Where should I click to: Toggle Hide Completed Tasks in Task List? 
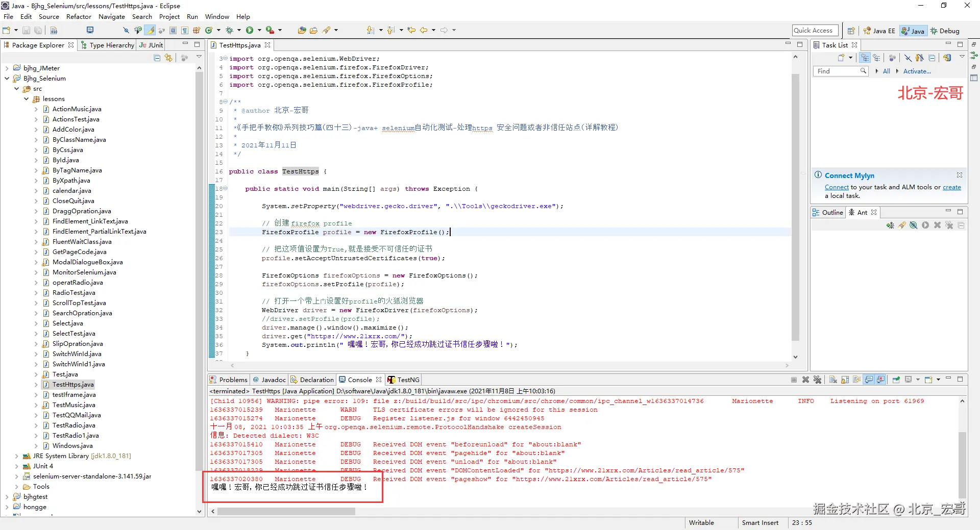[x=908, y=58]
